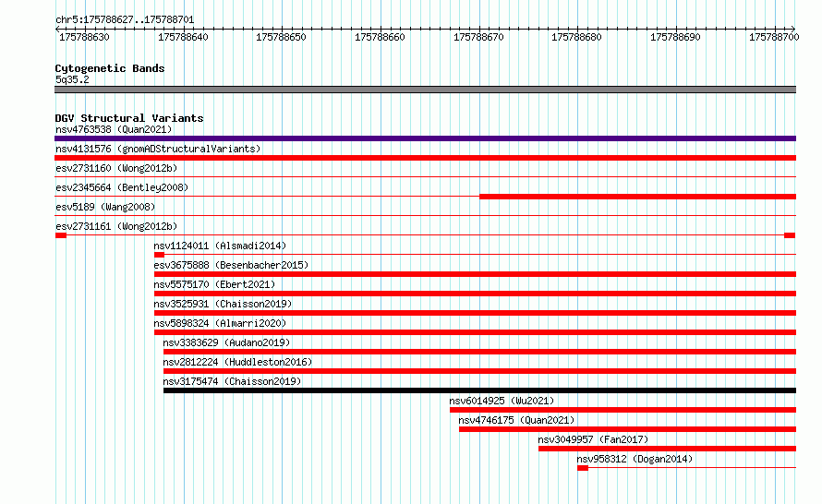Screen dimensions: 822x504
Task: Click ruler position 175788650
Action: point(281,37)
